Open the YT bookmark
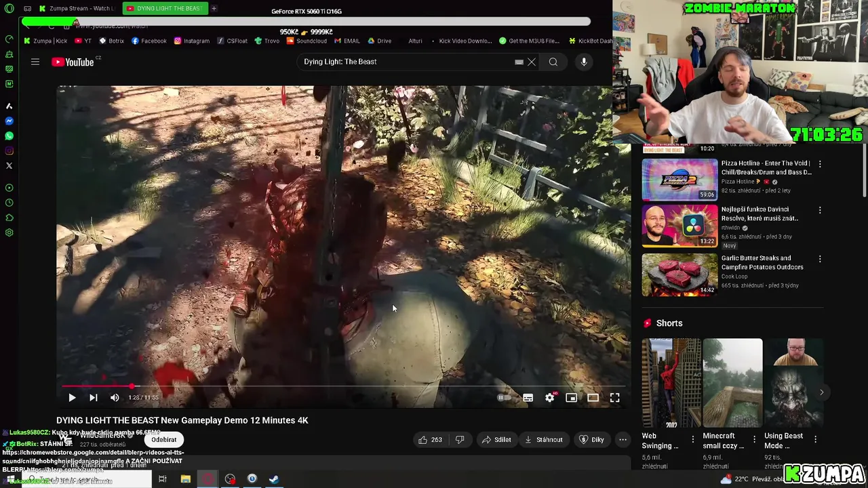Screen dimensions: 868x488 point(83,41)
